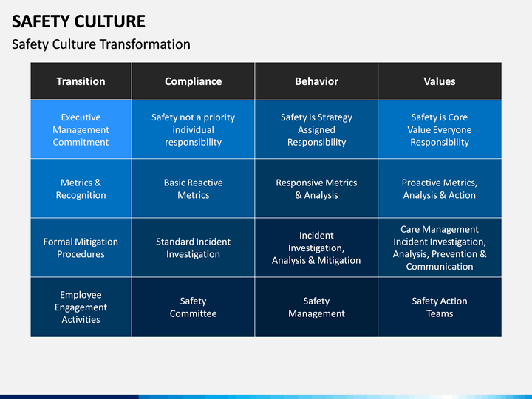This screenshot has width=532, height=399.
Task: Select the 'Safety Culture Transformation' subtitle
Action: [101, 44]
